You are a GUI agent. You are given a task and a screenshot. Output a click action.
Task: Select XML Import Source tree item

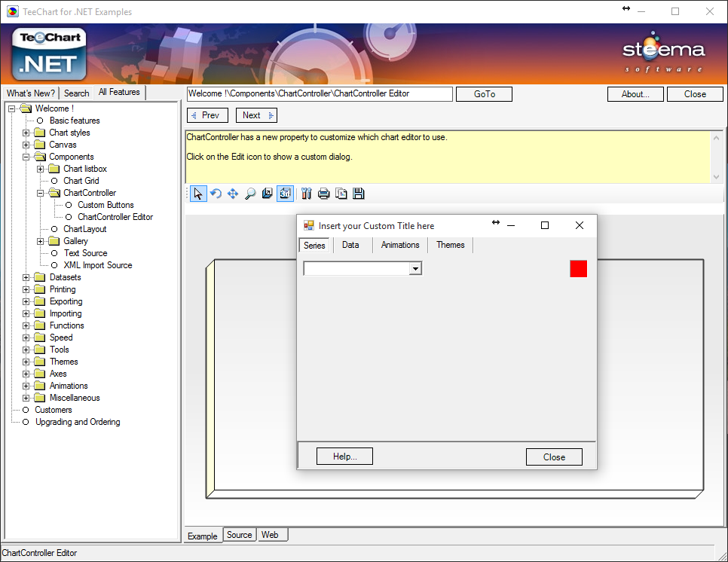click(x=98, y=265)
